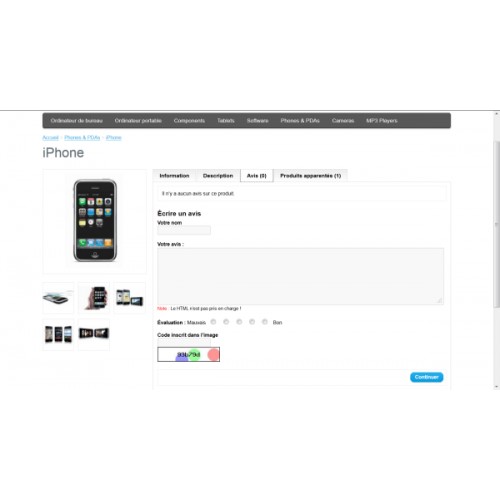
Task: Open Phones & PDAs in the navigation bar
Action: coord(300,120)
